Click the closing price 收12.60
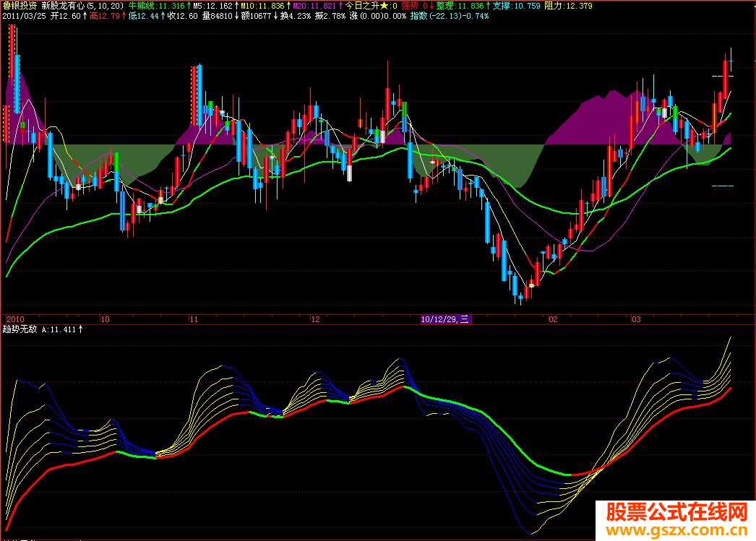 tap(183, 16)
